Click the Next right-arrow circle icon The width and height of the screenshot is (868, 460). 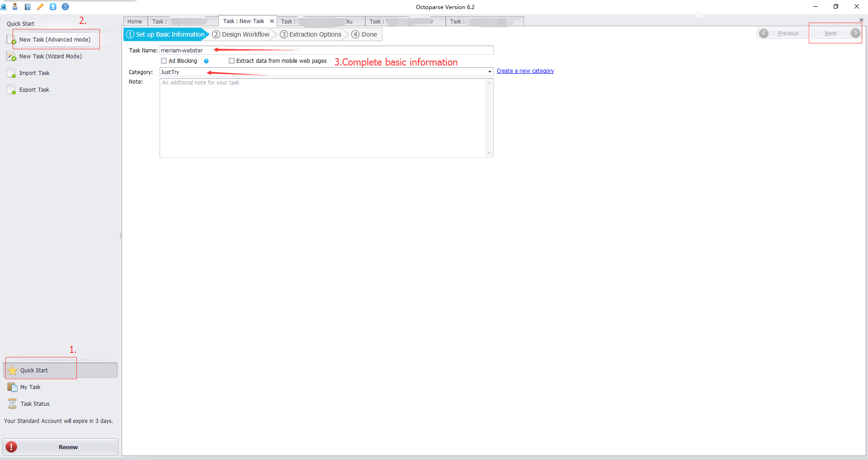coord(855,33)
